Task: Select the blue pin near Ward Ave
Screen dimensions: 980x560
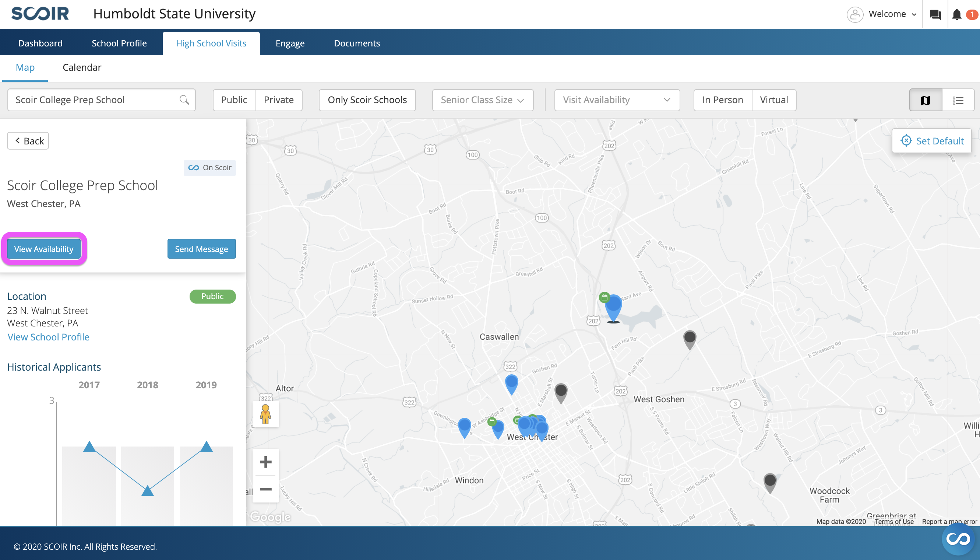Action: click(613, 308)
